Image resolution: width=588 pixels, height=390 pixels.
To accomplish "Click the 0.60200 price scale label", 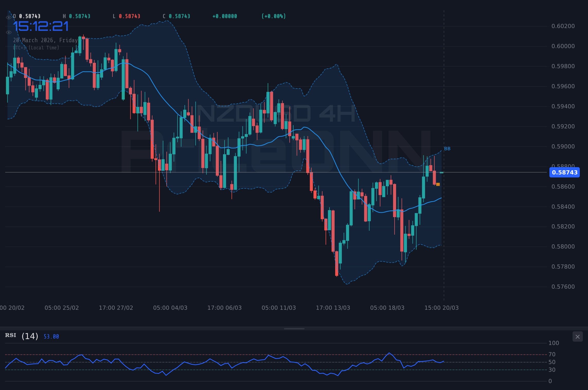I will pyautogui.click(x=563, y=26).
